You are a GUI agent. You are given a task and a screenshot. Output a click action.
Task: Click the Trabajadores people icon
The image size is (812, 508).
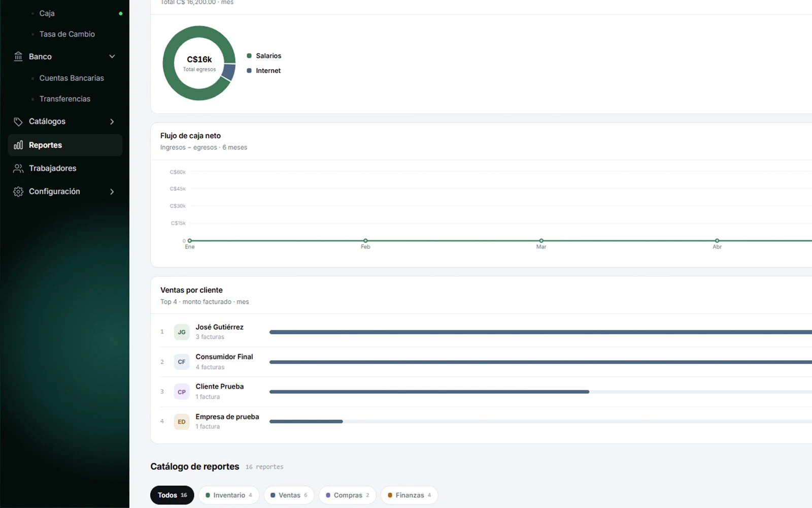[x=18, y=168]
